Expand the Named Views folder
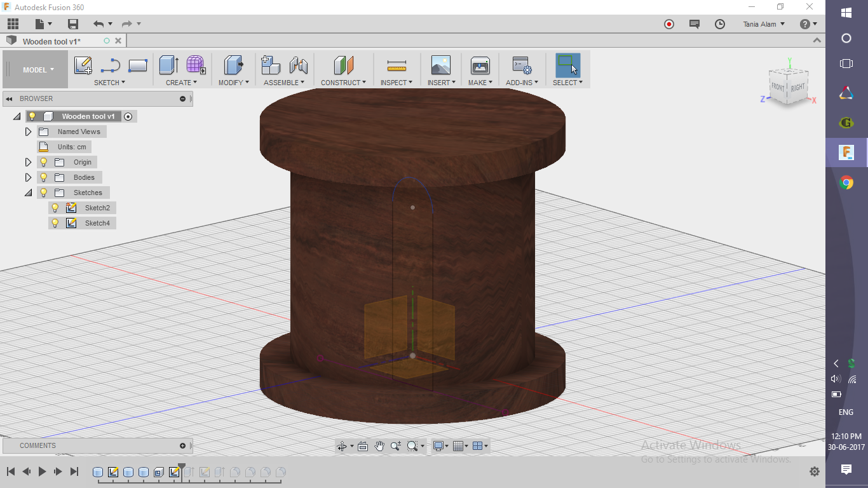Viewport: 868px width, 488px height. [28, 132]
